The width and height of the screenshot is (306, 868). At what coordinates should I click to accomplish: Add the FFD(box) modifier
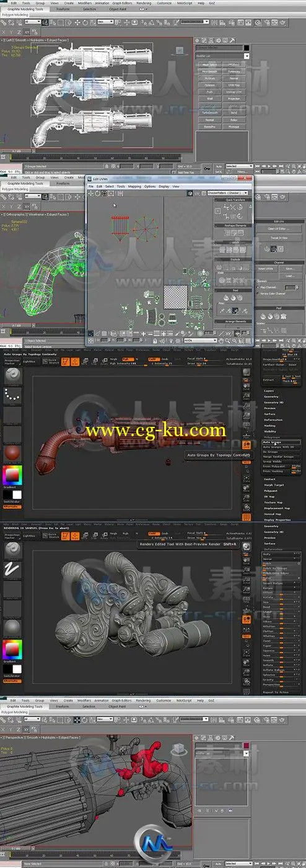pos(234,65)
